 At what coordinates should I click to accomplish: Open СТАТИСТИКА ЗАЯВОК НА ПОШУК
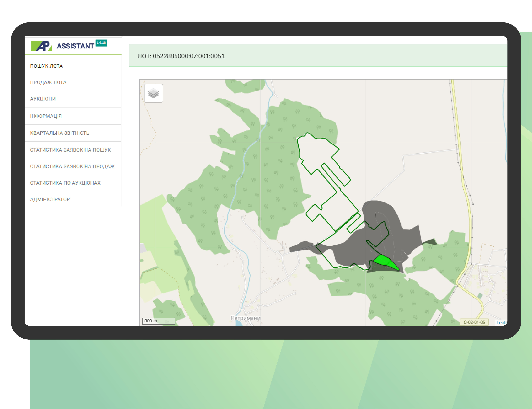click(70, 150)
